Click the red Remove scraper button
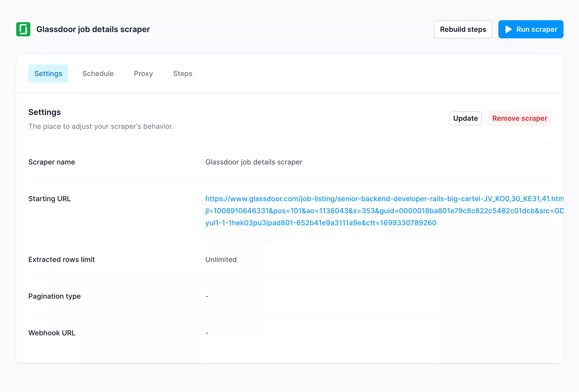 pyautogui.click(x=519, y=118)
